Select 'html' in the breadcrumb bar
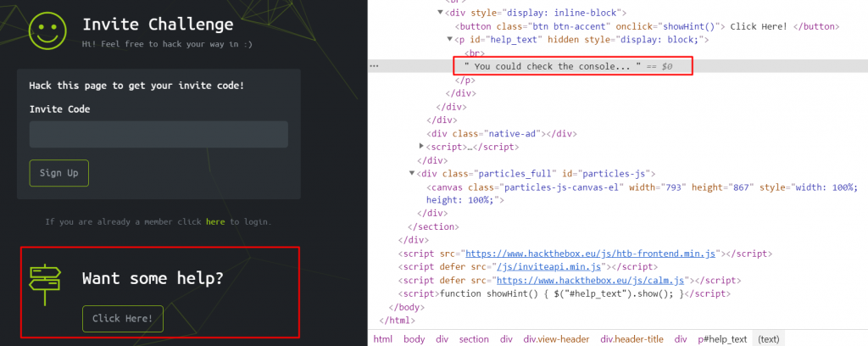The image size is (868, 346). [x=382, y=339]
